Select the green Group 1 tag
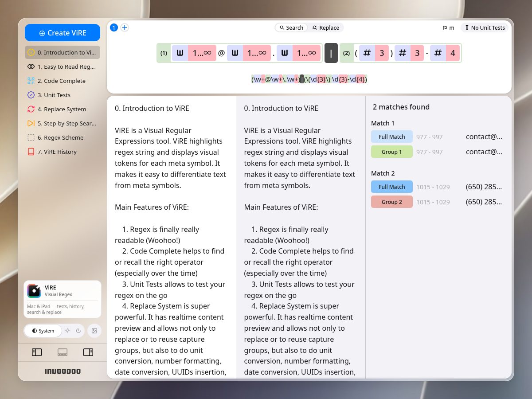 pos(392,152)
